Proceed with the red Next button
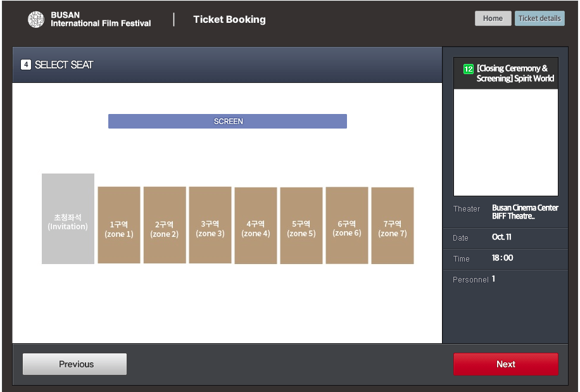 (x=506, y=364)
